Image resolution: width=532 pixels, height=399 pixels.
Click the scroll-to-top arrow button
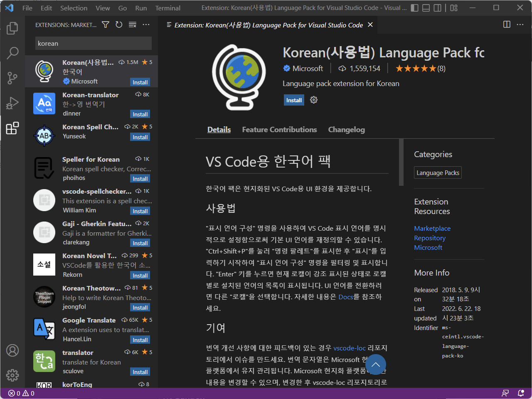tap(376, 365)
